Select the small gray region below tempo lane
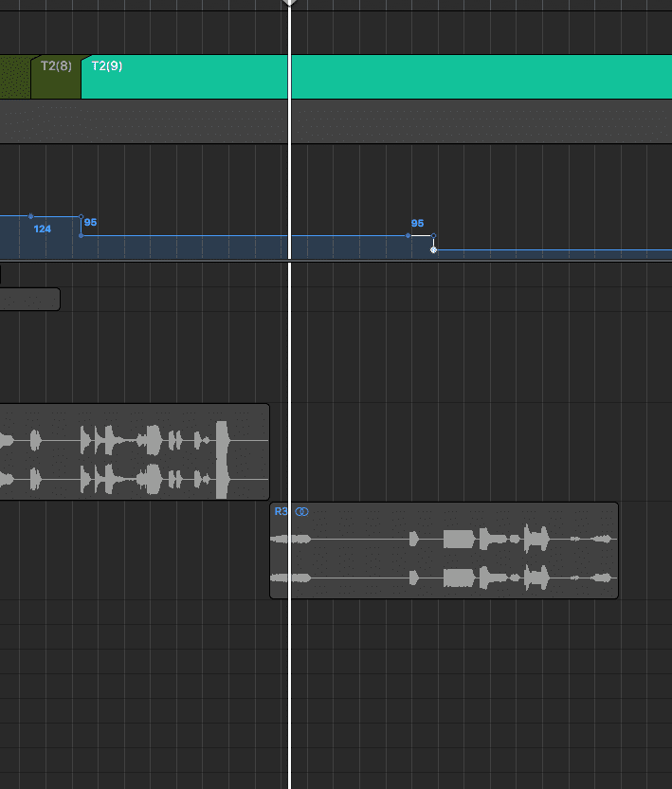 pyautogui.click(x=28, y=300)
